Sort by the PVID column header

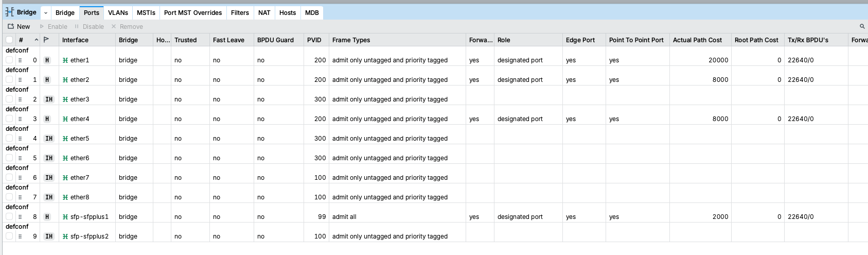point(314,40)
